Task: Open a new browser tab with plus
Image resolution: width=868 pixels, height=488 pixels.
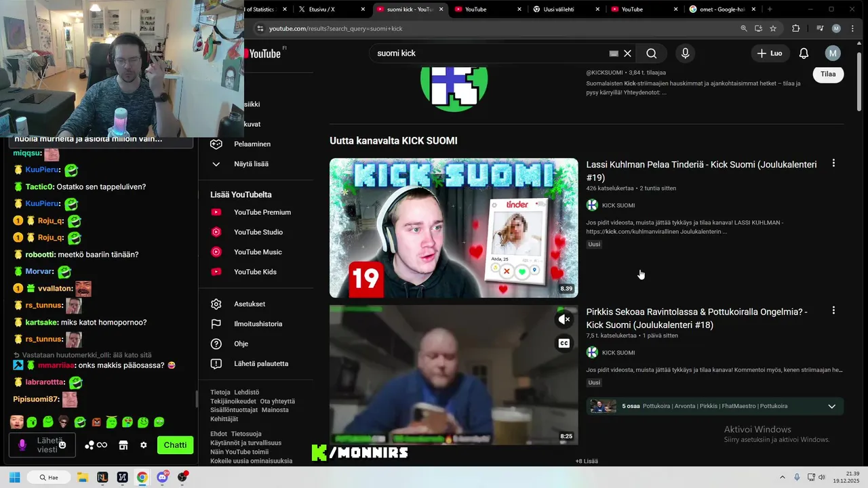Action: tap(770, 9)
